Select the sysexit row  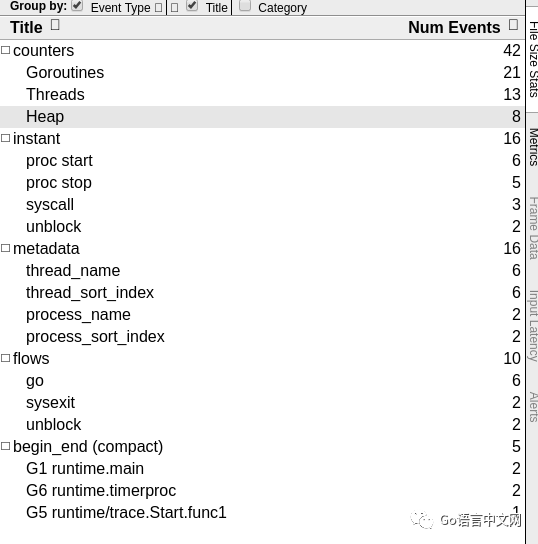[x=262, y=402]
